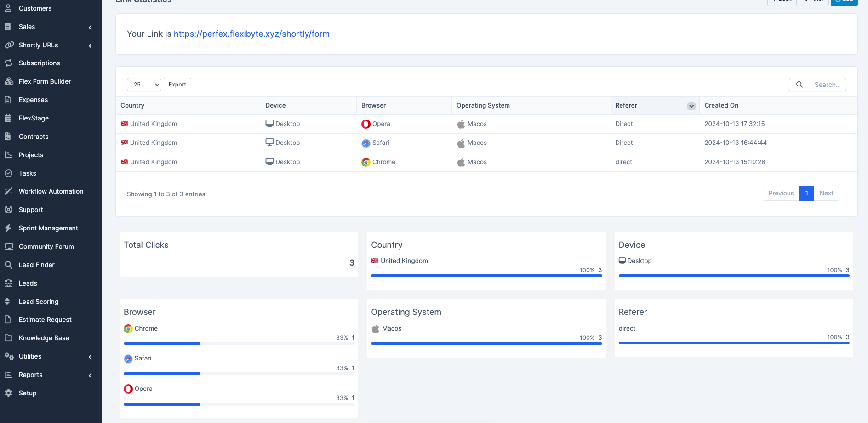The height and width of the screenshot is (423, 868).
Task: Click 'Showing 1 to 3 of 3 entries' text
Action: click(166, 194)
